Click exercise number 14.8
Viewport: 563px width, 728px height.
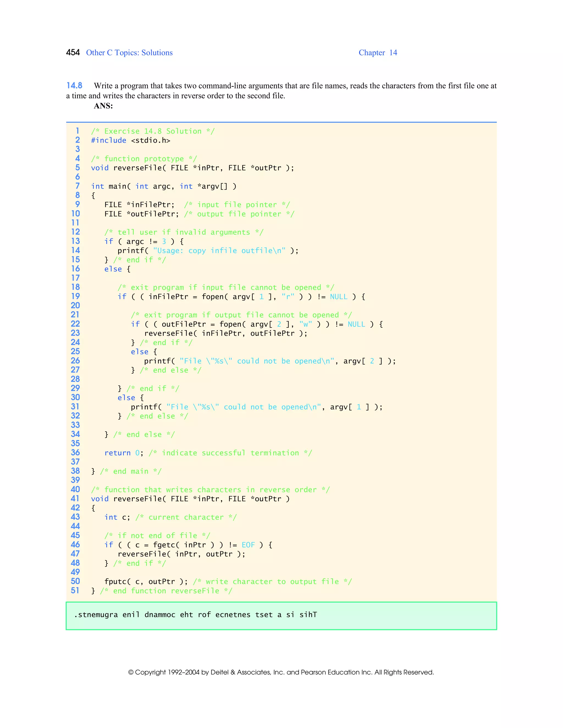click(74, 86)
